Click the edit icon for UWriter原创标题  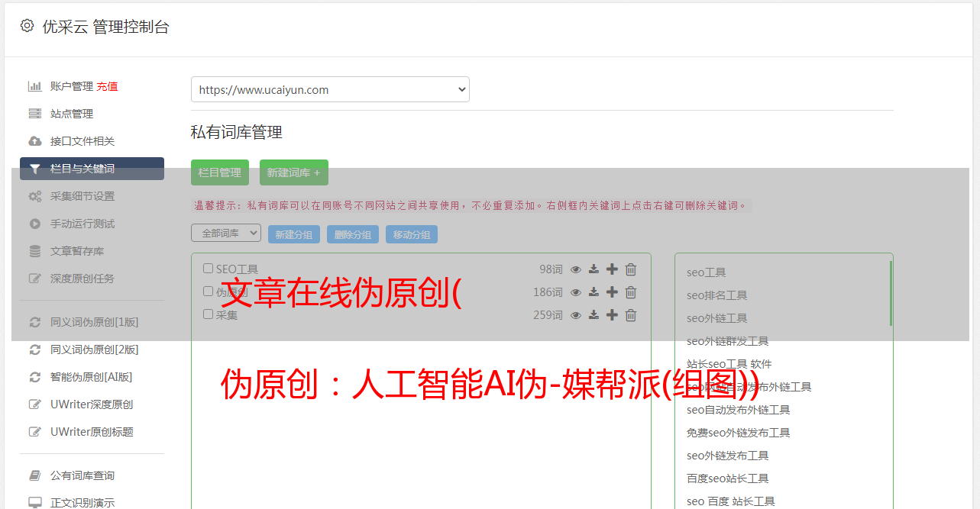click(35, 432)
